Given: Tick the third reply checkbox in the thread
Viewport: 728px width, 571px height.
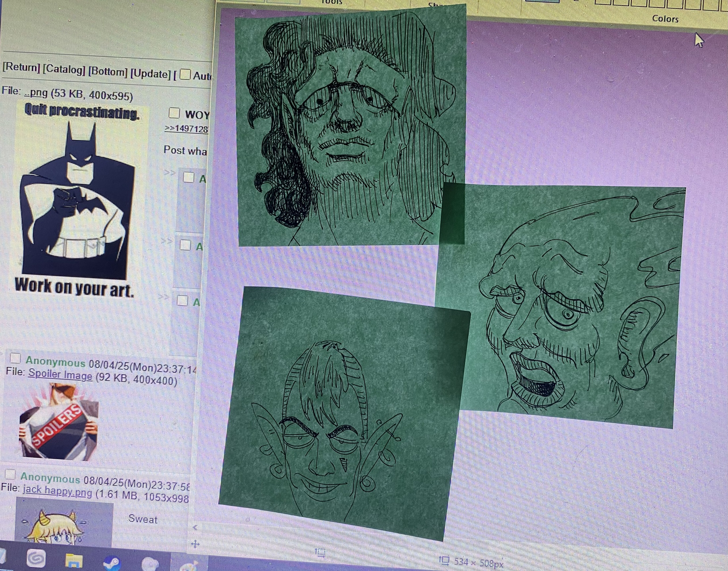Looking at the screenshot, I should tap(182, 300).
